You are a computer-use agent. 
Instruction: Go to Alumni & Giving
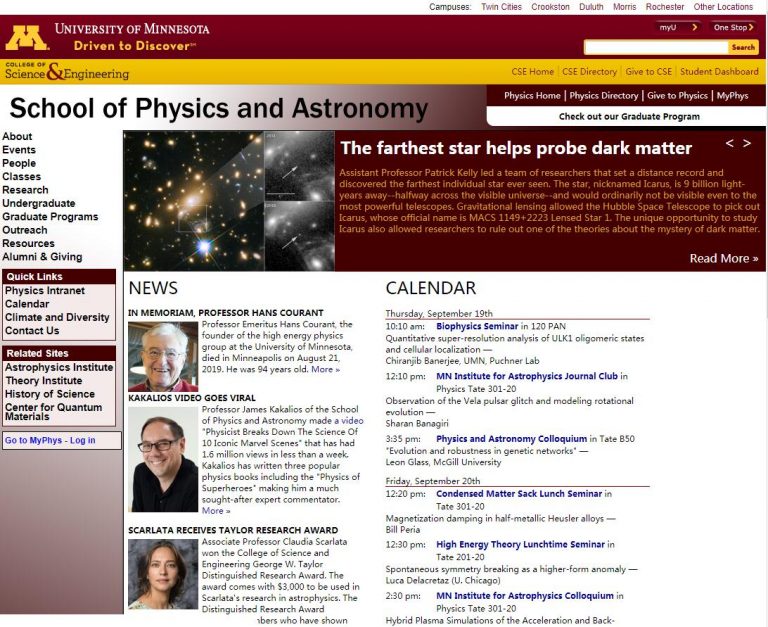(42, 257)
